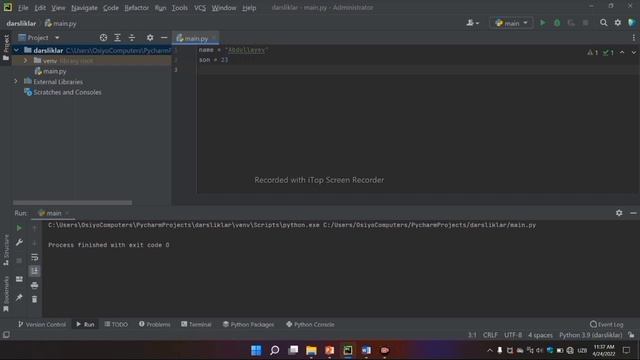Screen dimensions: 640x360
Task: Open the Tools menu
Action: (x=179, y=7)
